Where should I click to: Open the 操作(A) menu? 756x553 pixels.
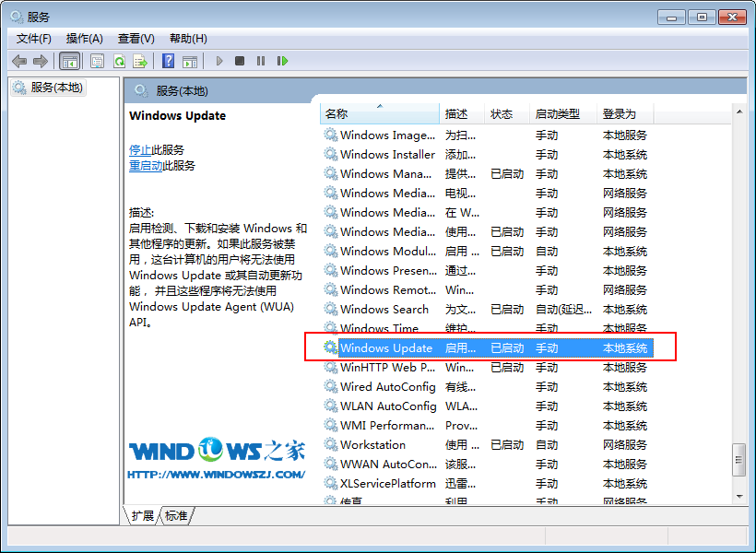tap(84, 38)
